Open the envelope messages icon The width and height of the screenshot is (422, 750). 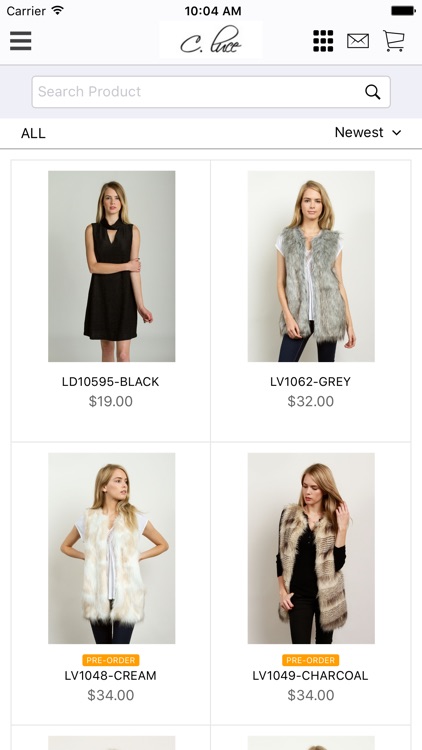tap(358, 41)
